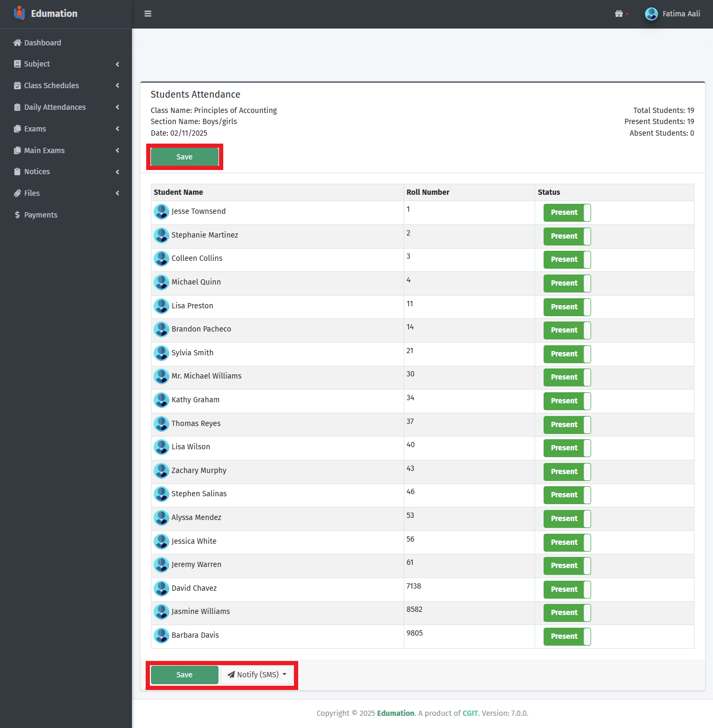The image size is (713, 728).
Task: Expand the Subject submenu chevron
Action: (x=117, y=64)
